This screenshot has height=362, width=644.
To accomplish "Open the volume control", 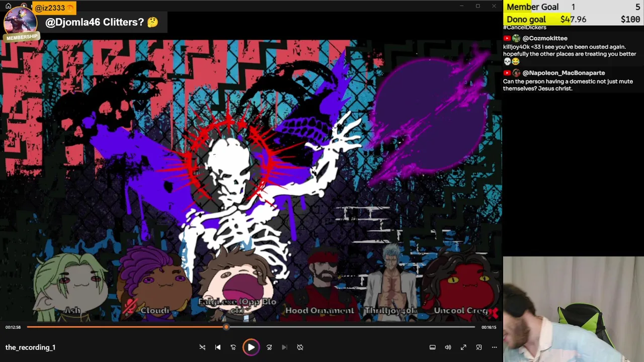I will pyautogui.click(x=448, y=347).
